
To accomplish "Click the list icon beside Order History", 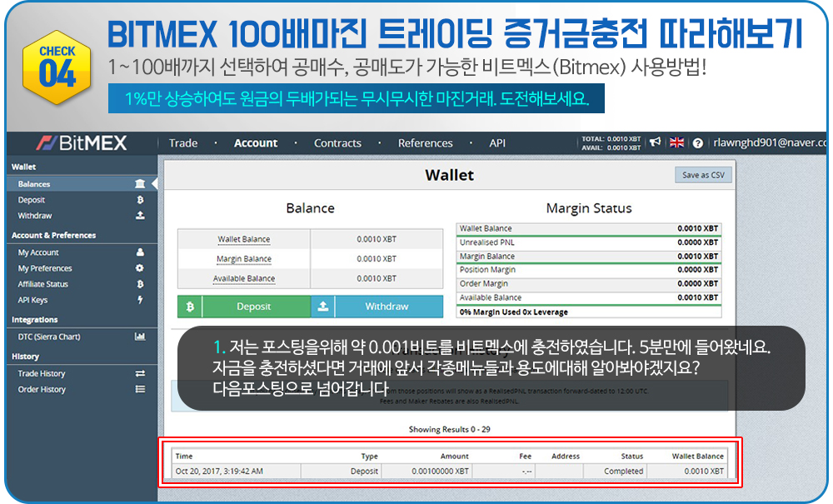I will pos(140,389).
